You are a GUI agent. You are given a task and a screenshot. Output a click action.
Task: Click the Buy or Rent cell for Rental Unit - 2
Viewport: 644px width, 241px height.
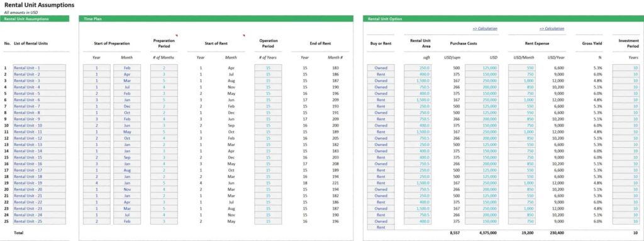[x=380, y=74]
